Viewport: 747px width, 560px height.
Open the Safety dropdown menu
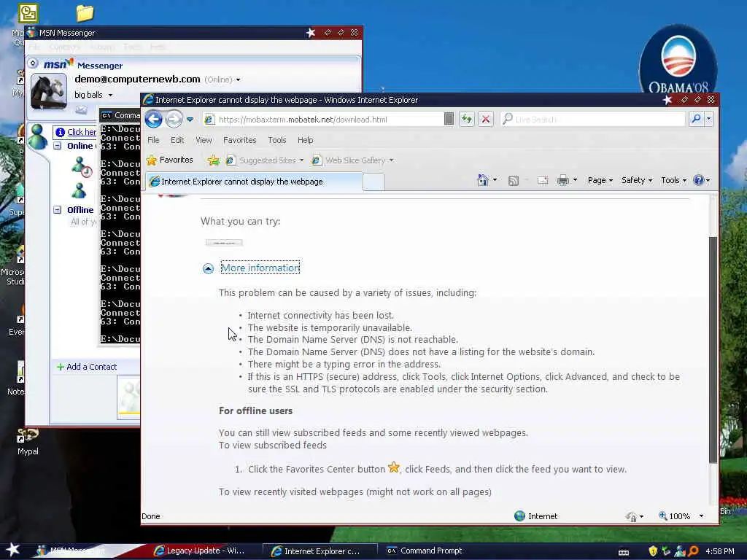click(636, 180)
